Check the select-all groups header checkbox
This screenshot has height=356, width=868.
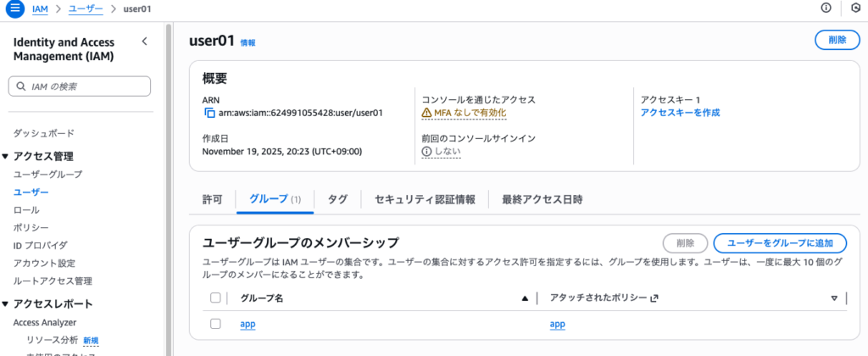[x=215, y=298]
